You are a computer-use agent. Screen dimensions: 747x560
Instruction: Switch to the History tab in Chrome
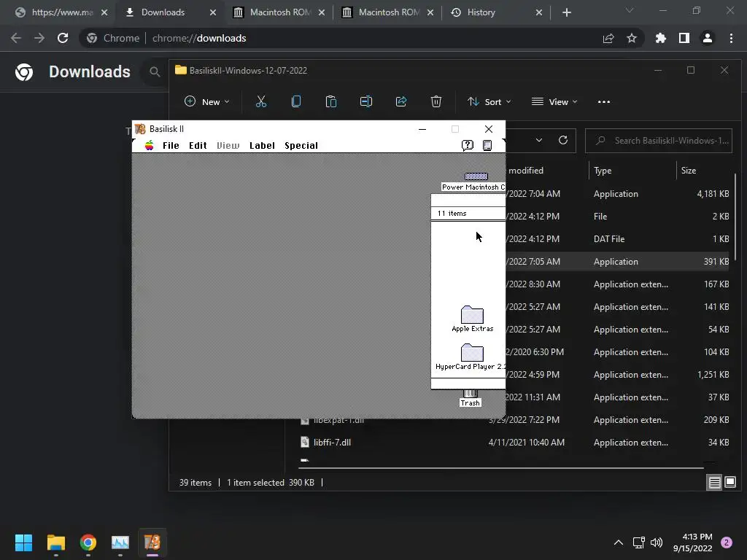click(x=481, y=12)
